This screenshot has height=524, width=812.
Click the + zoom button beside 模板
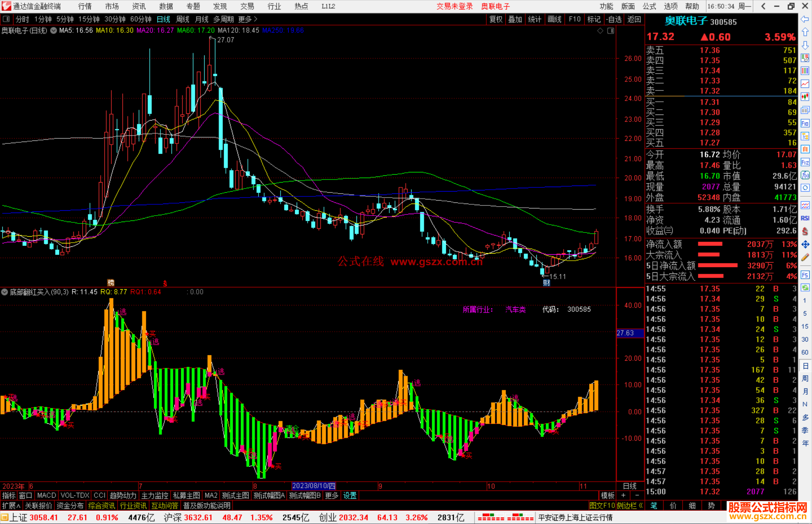pos(623,495)
